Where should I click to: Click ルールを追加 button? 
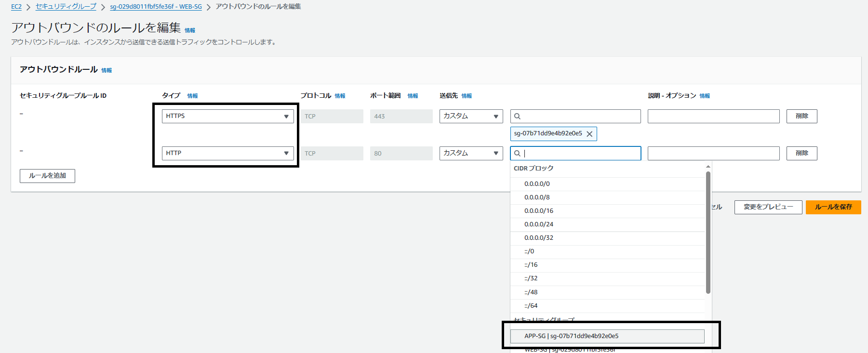pyautogui.click(x=47, y=176)
